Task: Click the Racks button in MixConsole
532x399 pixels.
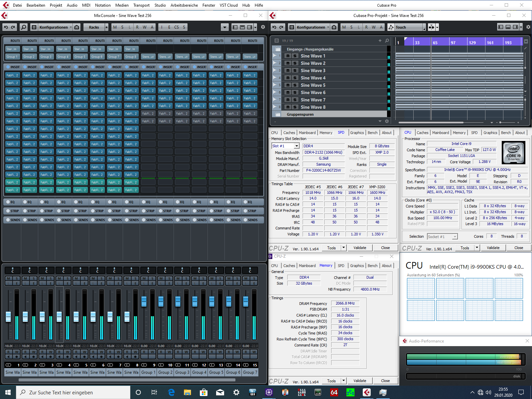Action: click(x=94, y=27)
